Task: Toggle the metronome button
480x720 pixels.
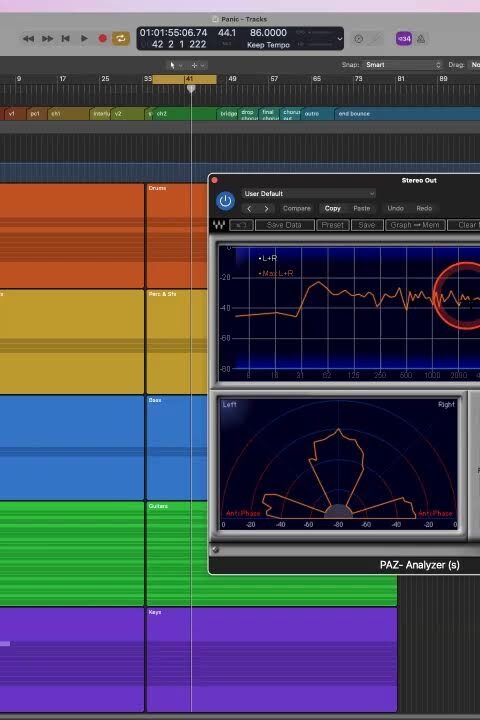Action: [421, 39]
